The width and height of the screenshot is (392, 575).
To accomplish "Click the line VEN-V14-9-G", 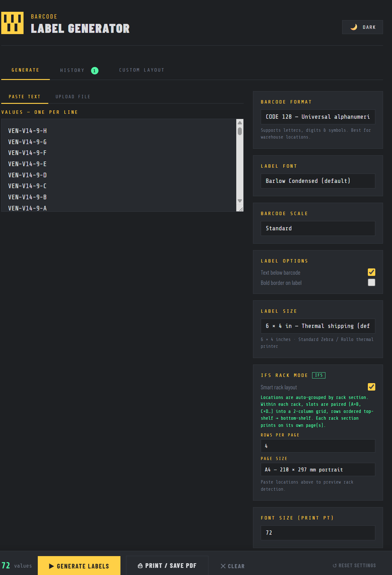I will click(x=28, y=142).
